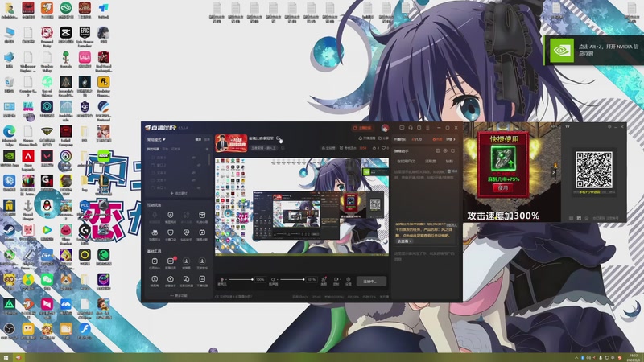Open the settings icon in the YY window title bar
Screen dimensions: 644x362
point(609,127)
